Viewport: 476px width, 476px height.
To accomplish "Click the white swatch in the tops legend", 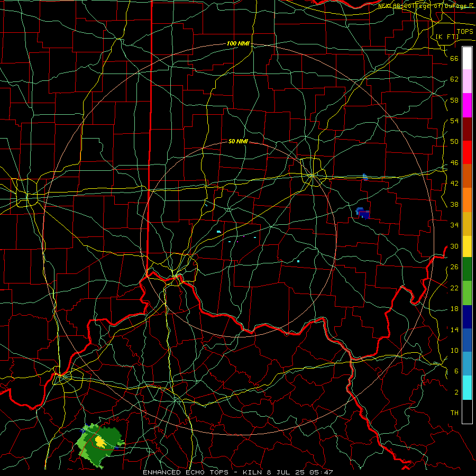I will [x=467, y=58].
